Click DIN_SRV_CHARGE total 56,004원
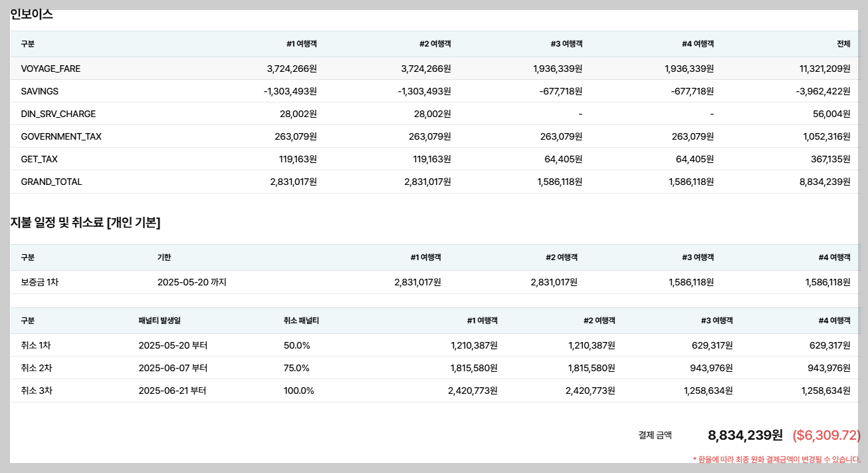Viewport: 868px width, 473px height. point(831,114)
